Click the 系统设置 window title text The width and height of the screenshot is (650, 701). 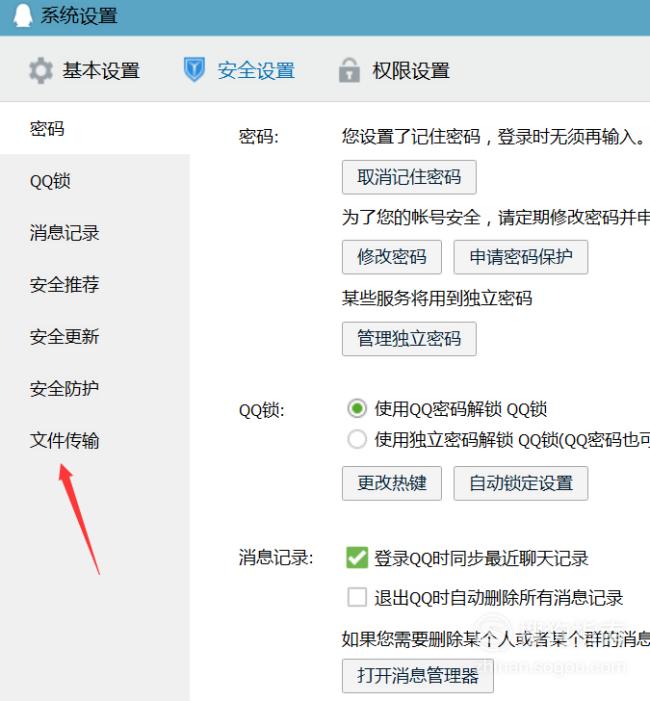79,16
